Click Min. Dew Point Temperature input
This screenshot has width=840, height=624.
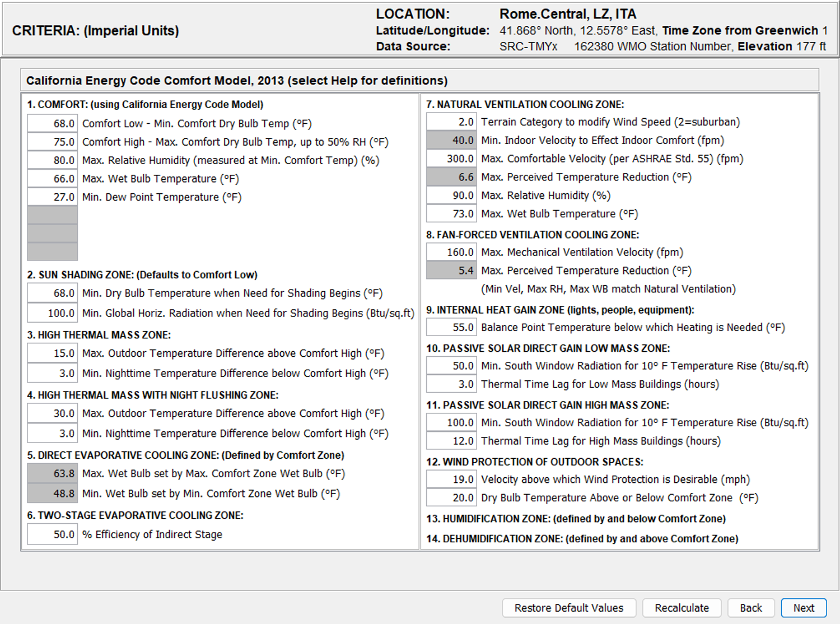[x=53, y=197]
